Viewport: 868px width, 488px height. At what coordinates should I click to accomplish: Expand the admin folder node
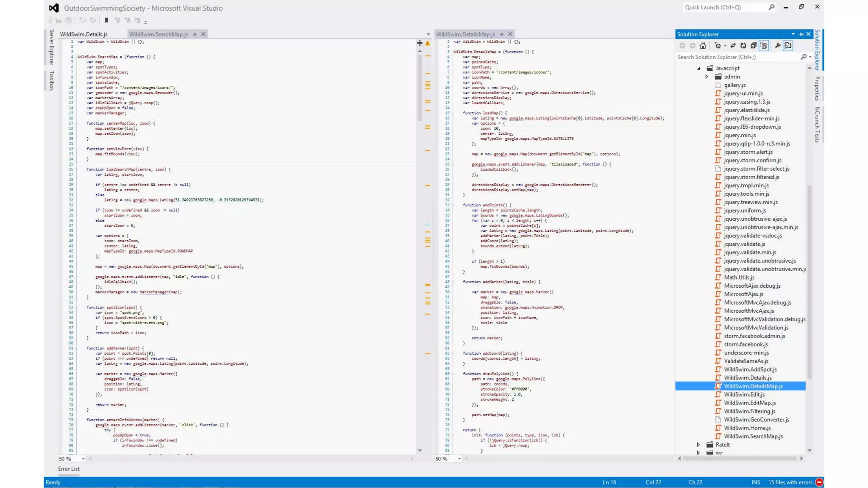click(707, 77)
